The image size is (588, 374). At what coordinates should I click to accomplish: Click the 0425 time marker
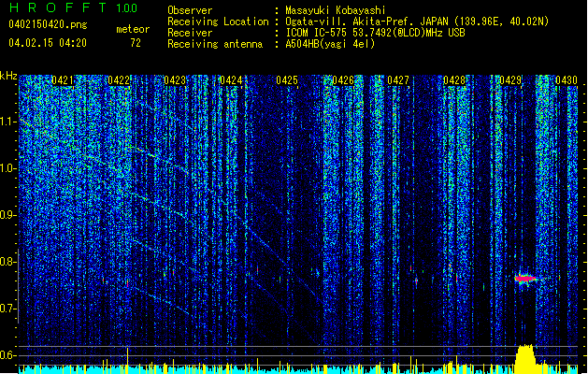click(x=287, y=80)
